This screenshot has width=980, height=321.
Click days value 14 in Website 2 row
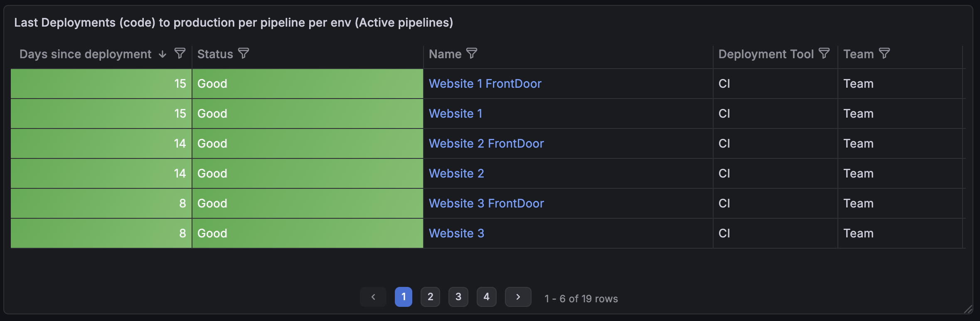pos(101,173)
